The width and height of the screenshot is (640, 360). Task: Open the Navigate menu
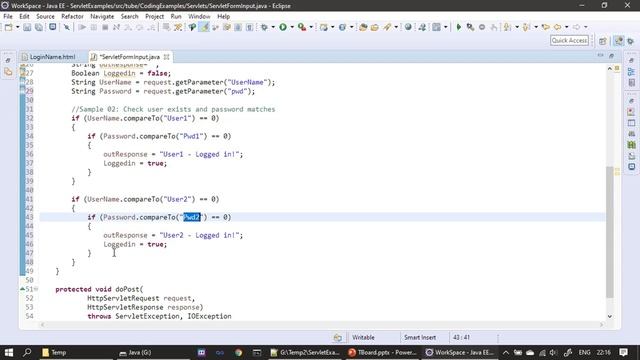pyautogui.click(x=102, y=16)
